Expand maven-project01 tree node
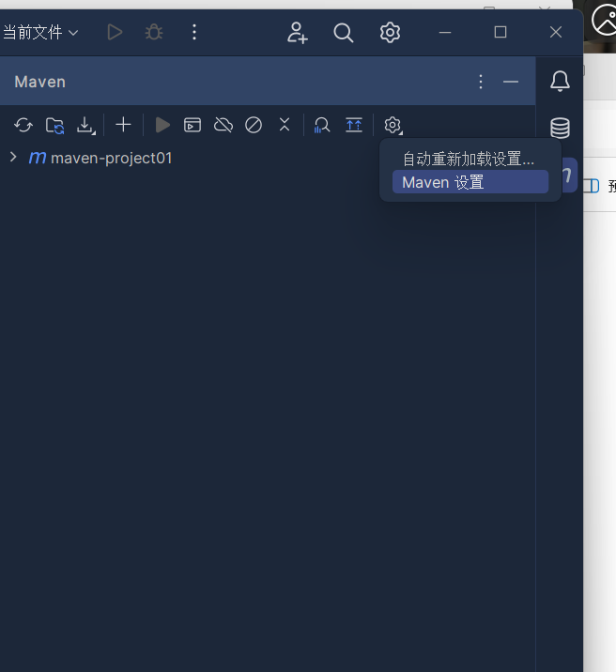This screenshot has height=672, width=616. (x=13, y=158)
